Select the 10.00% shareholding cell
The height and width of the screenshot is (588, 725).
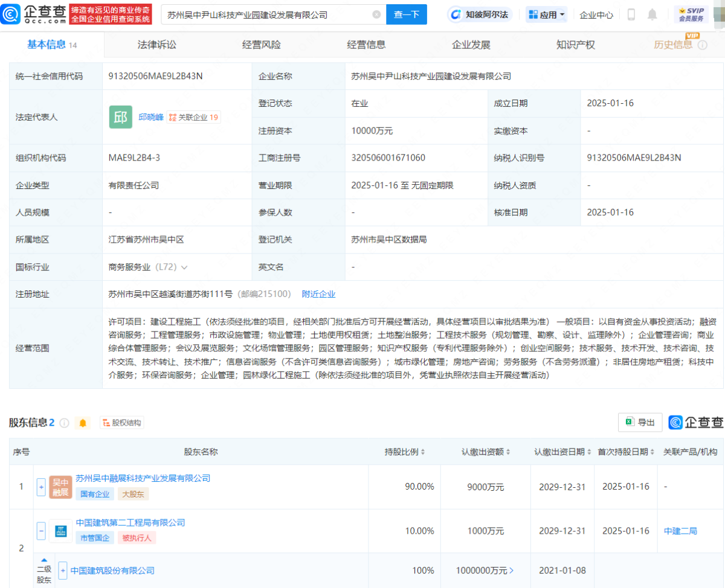pyautogui.click(x=420, y=531)
